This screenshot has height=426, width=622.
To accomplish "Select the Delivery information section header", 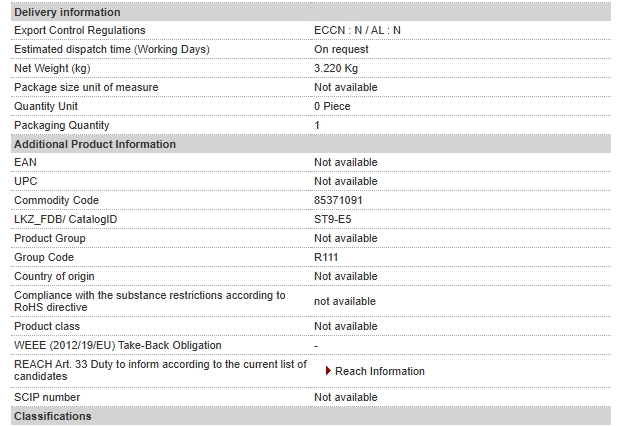I will 311,12.
